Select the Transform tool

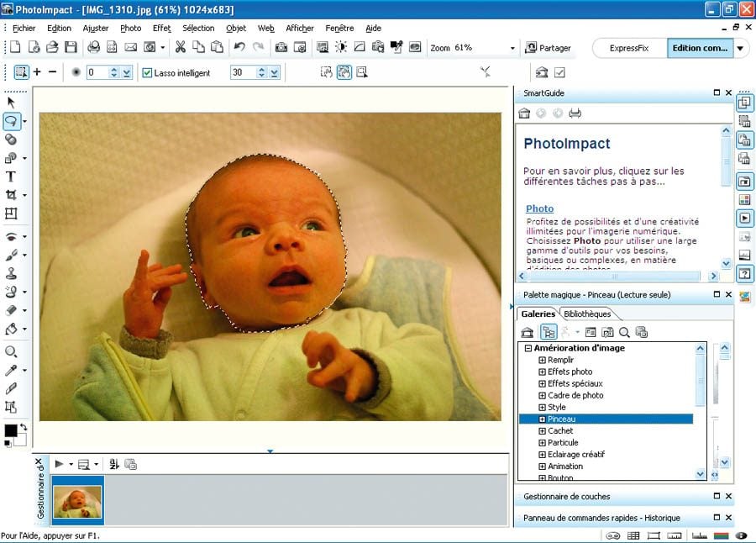point(11,214)
